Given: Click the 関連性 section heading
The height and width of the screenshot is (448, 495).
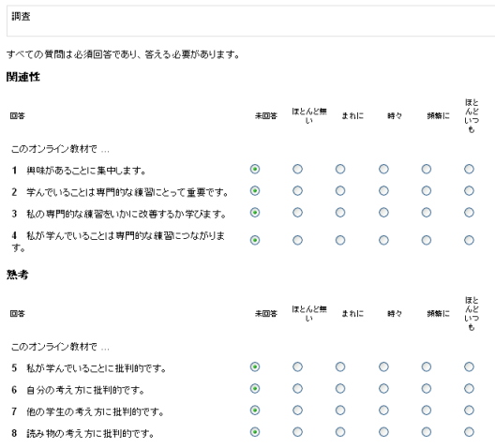Looking at the screenshot, I should (23, 77).
